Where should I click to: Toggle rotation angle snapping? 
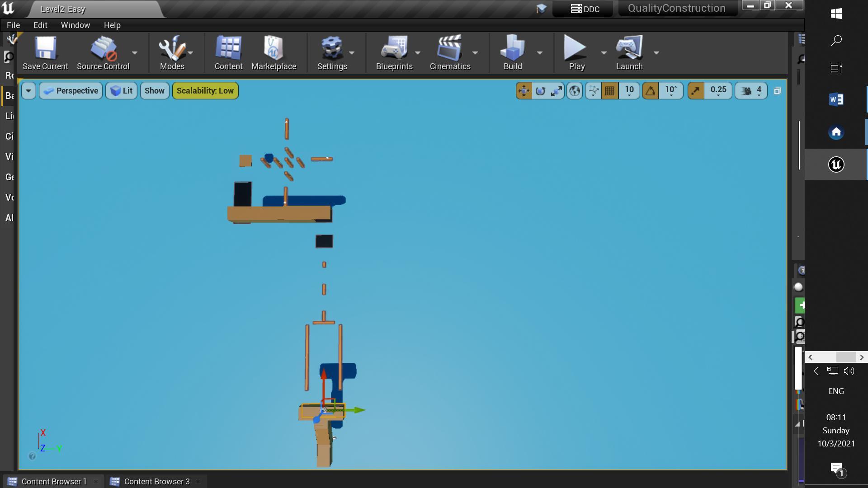pos(651,91)
